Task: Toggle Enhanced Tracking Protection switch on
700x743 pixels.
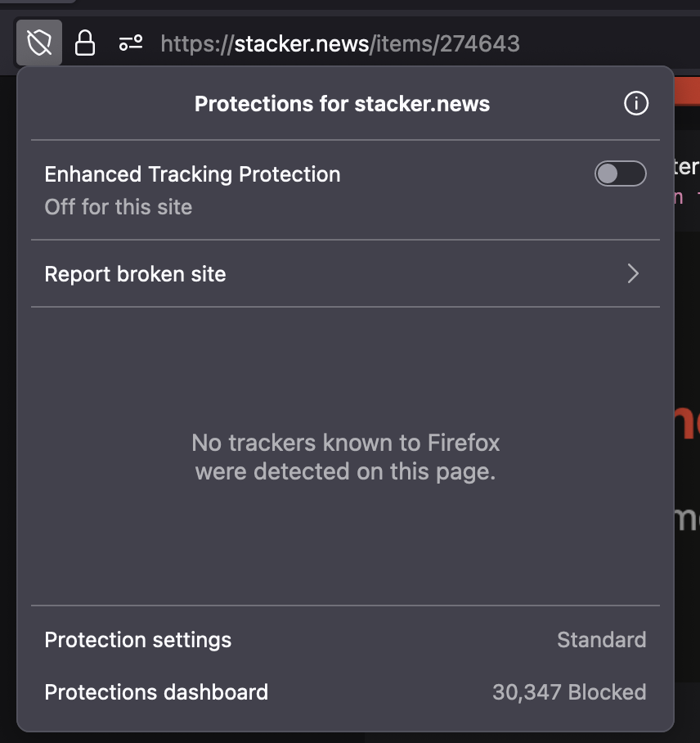Action: click(x=620, y=173)
